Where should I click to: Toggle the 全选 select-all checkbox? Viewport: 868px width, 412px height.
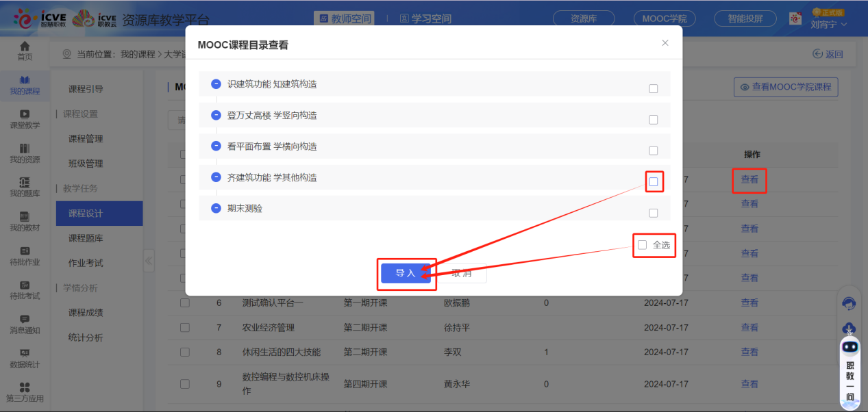tap(642, 245)
